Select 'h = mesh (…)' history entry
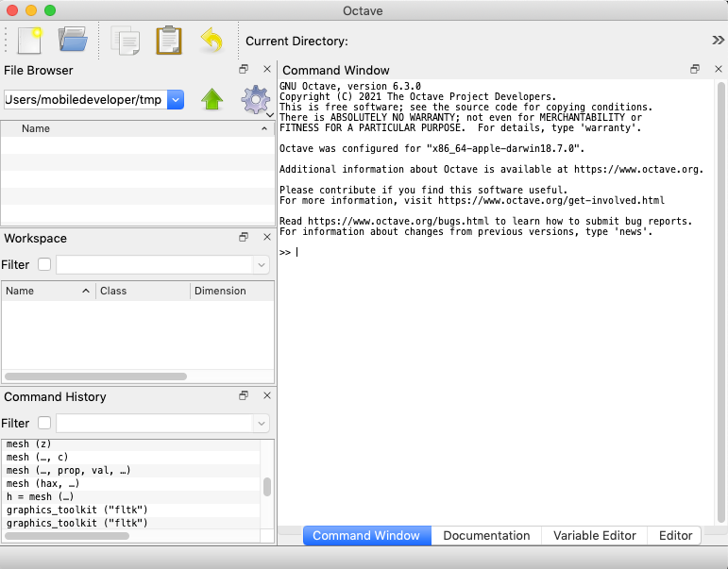 (x=40, y=496)
